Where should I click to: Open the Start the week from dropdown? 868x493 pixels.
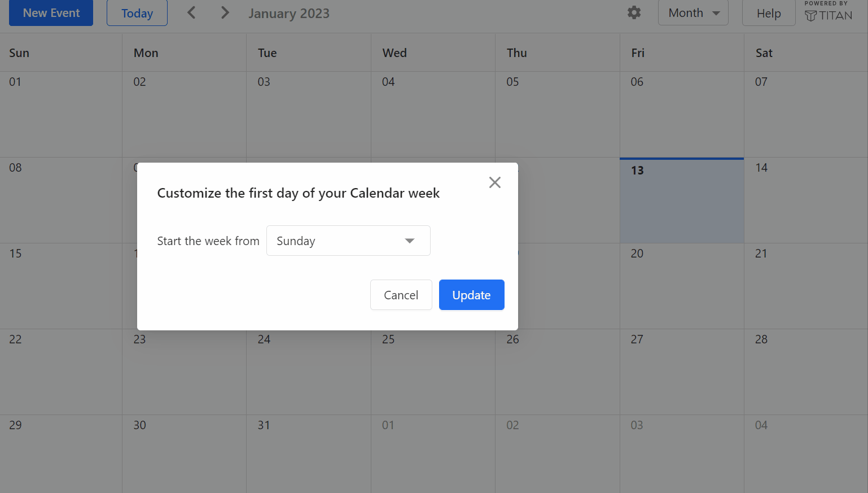[x=348, y=240]
